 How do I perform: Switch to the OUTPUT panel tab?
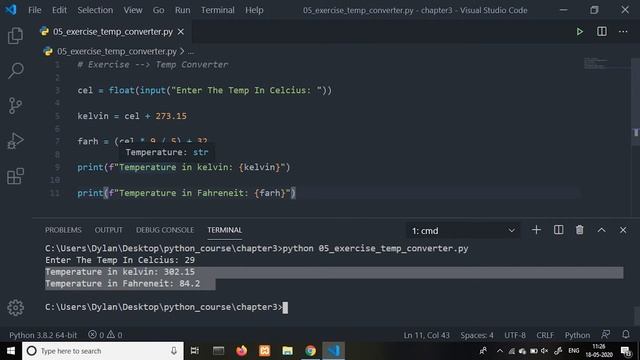tap(109, 230)
